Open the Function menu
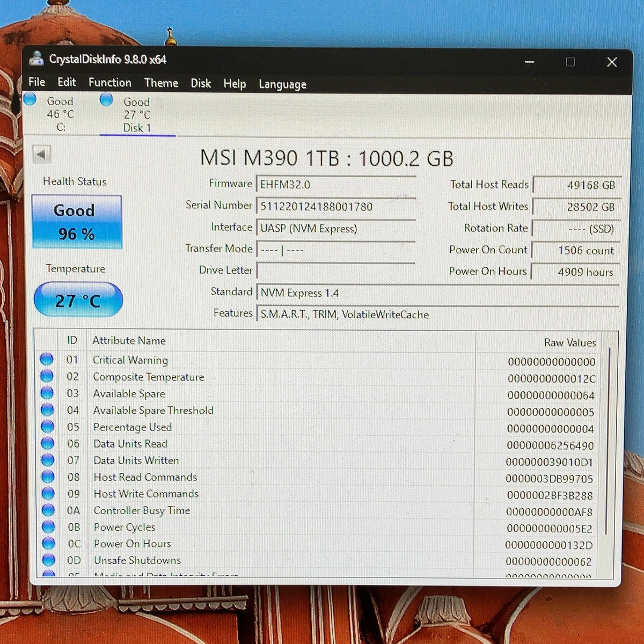Viewport: 644px width, 644px height. [x=110, y=83]
